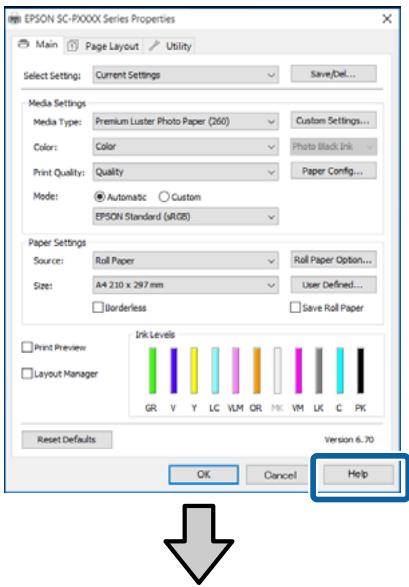This screenshot has height=587, width=409.
Task: Click the Ink Levels group label
Action: click(x=155, y=335)
